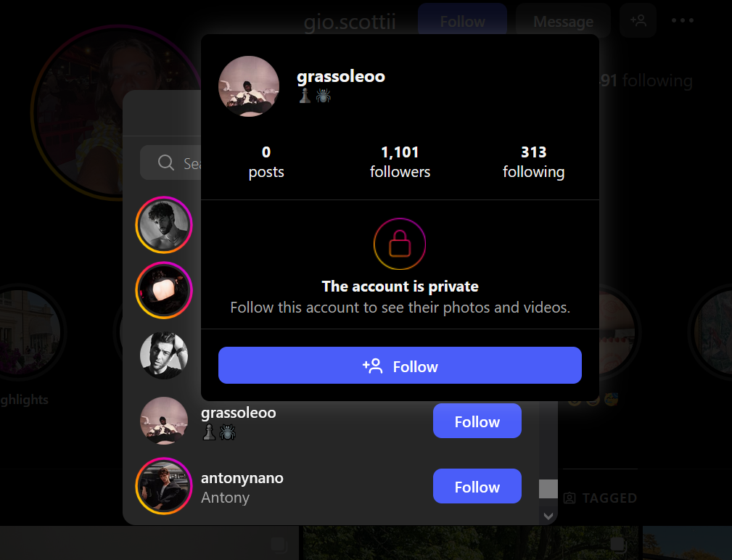Click the search magnifier icon
732x560 pixels.
[165, 162]
